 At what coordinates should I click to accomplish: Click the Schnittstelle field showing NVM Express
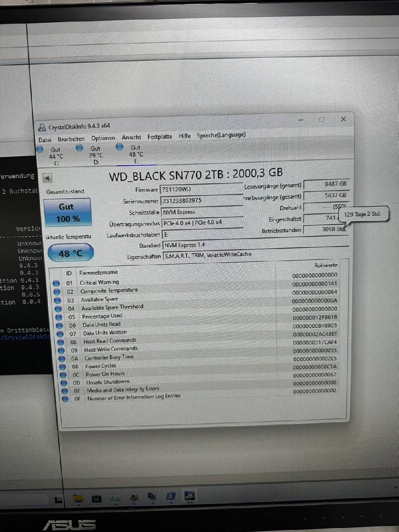(202, 212)
